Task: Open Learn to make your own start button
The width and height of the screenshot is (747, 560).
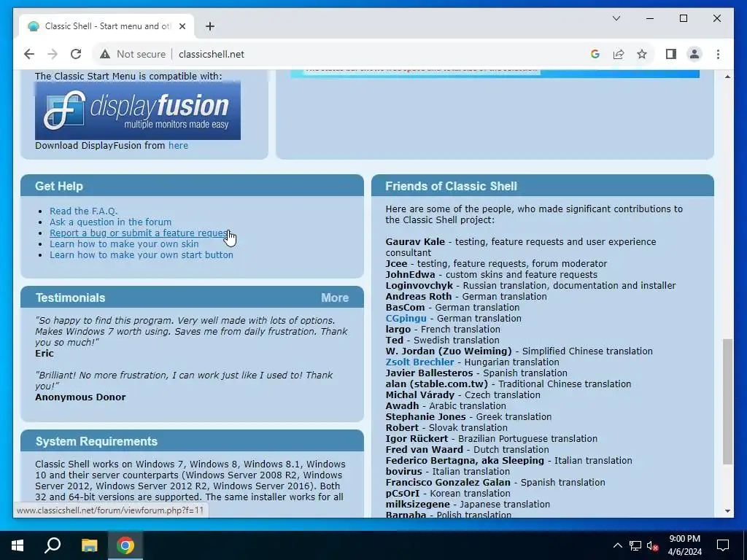Action: click(142, 254)
